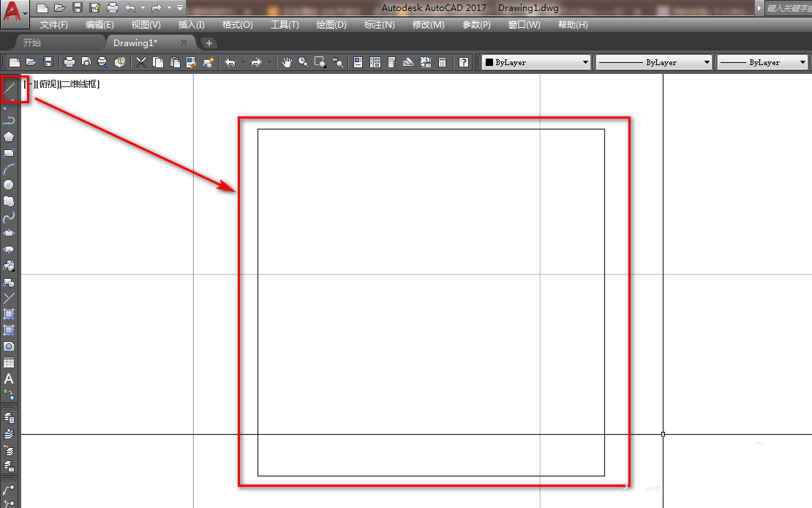Select the Add Selected tool
The width and height of the screenshot is (812, 508).
pyautogui.click(x=9, y=395)
